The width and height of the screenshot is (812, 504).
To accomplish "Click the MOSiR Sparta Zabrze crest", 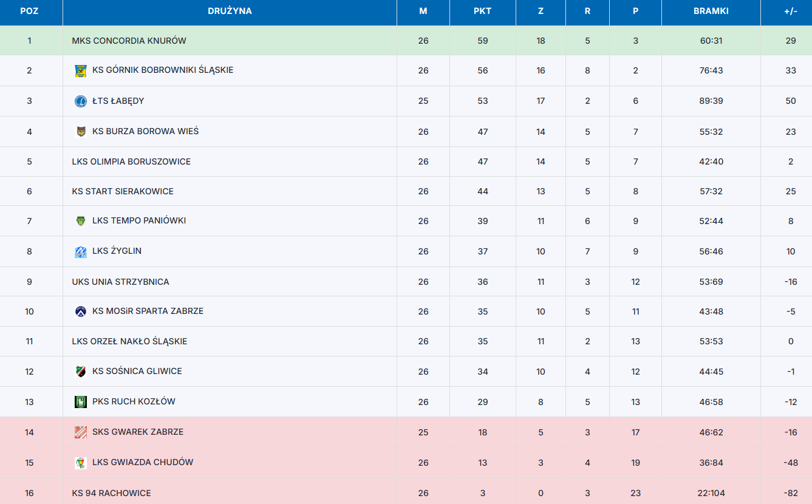I will click(x=81, y=312).
